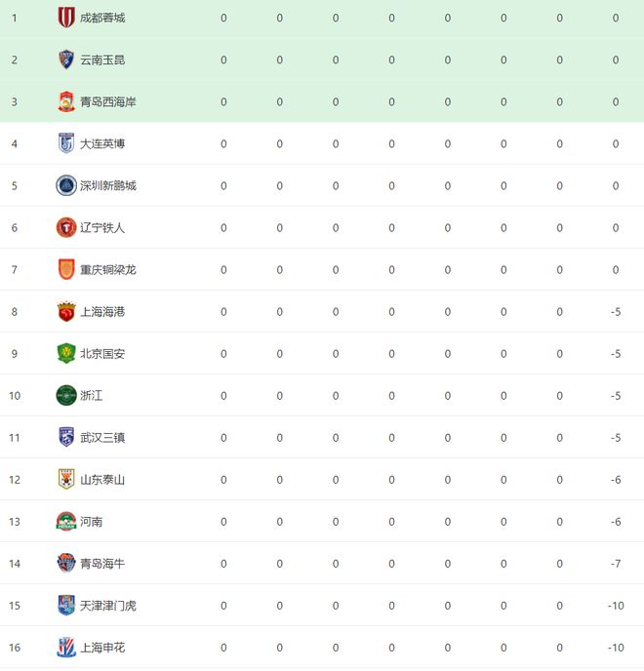Click the 成都蓉城 team logo
This screenshot has height=671, width=644.
(66, 18)
